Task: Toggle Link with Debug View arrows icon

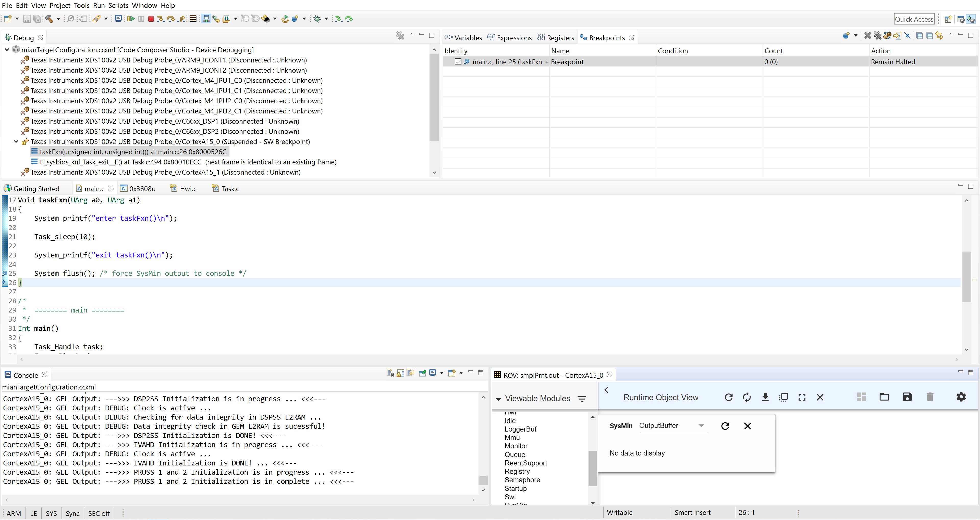Action: coord(939,36)
